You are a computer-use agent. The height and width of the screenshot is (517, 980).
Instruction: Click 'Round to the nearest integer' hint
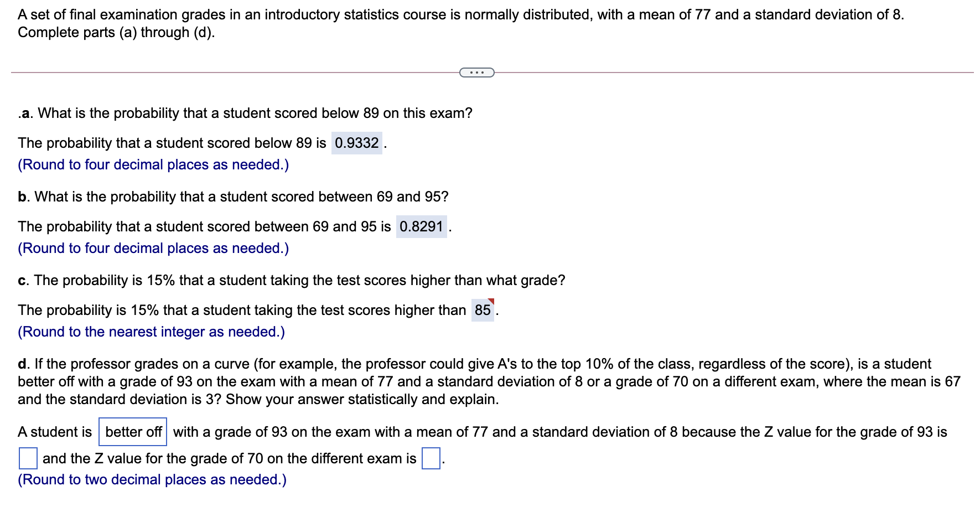pyautogui.click(x=151, y=332)
